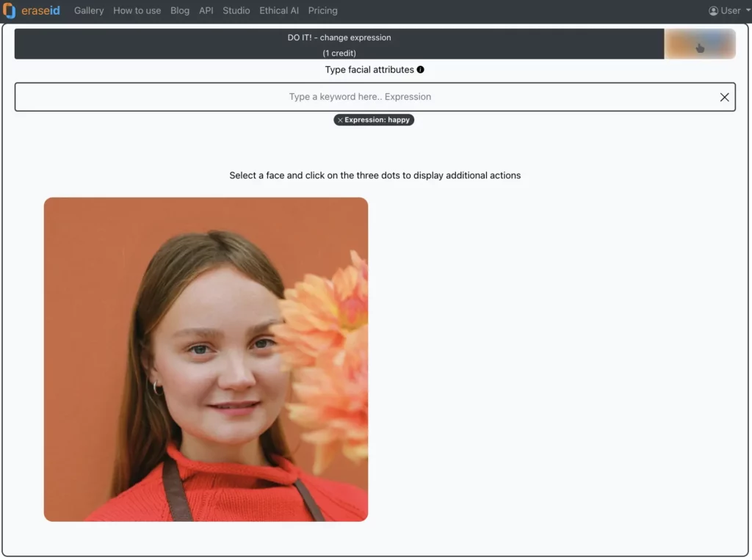Open the Blog link
752x560 pixels.
click(x=180, y=11)
